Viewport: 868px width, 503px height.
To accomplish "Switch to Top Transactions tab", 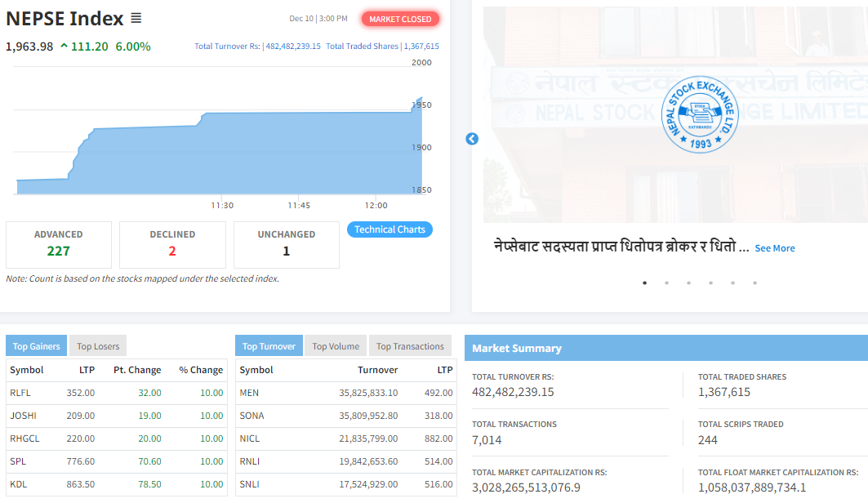I will click(x=410, y=346).
